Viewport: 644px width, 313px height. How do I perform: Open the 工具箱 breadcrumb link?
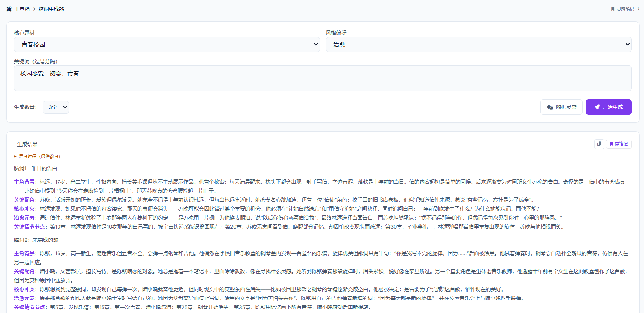22,9
